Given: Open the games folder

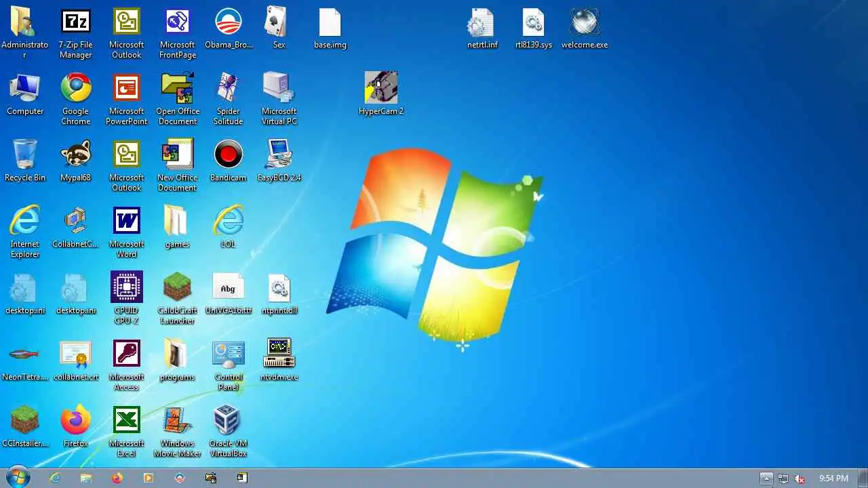Looking at the screenshot, I should 177,228.
